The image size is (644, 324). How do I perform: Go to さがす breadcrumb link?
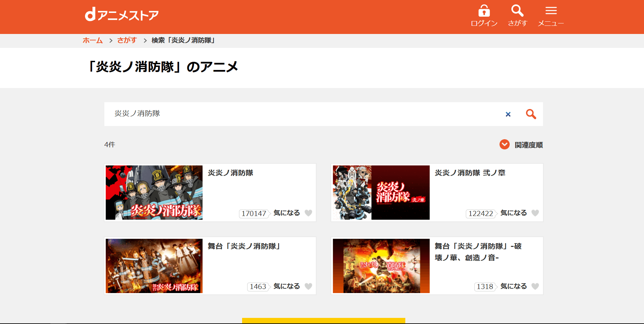[x=127, y=40]
